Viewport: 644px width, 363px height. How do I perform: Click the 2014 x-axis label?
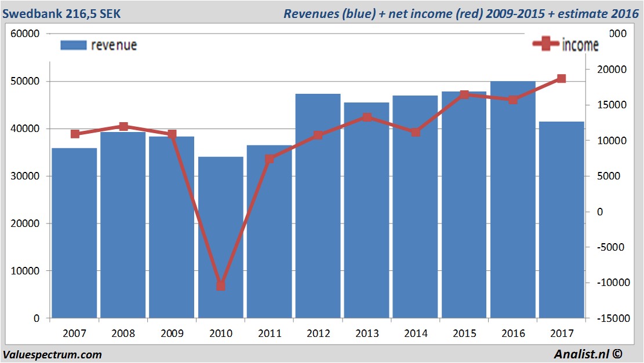coord(416,333)
